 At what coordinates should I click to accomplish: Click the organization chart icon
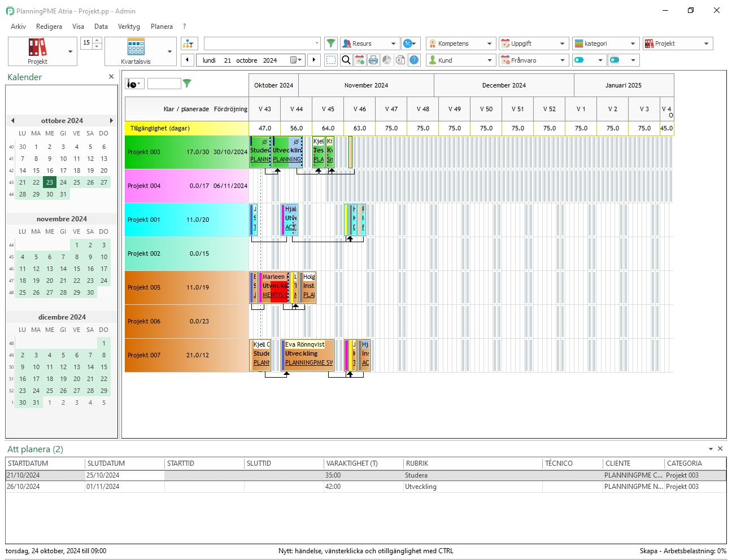(x=189, y=43)
